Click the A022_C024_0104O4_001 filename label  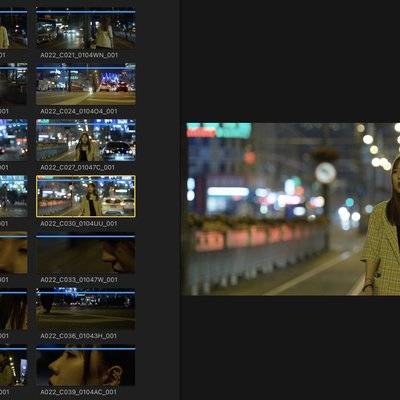(x=79, y=111)
